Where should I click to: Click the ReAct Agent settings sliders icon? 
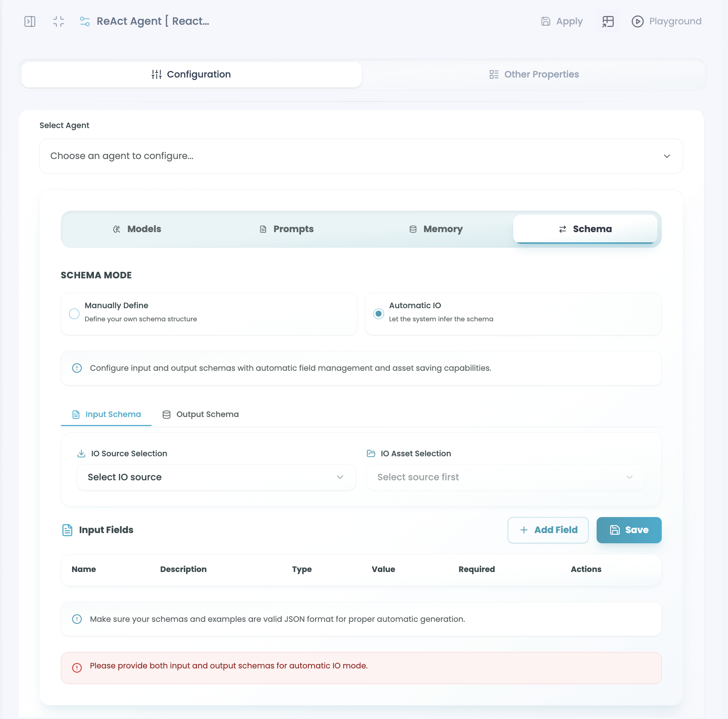(85, 21)
